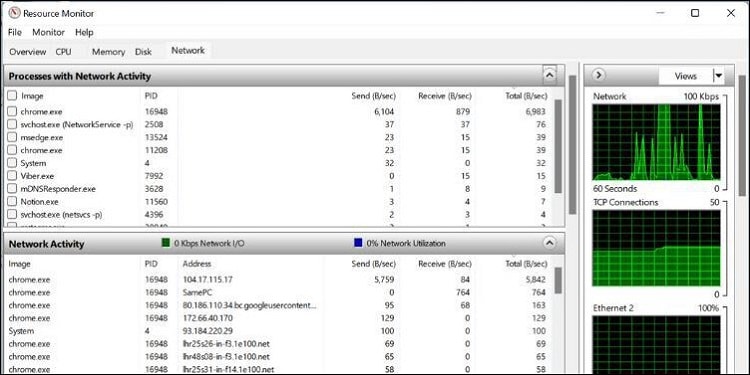Select the Network tab
The height and width of the screenshot is (375, 750).
188,50
